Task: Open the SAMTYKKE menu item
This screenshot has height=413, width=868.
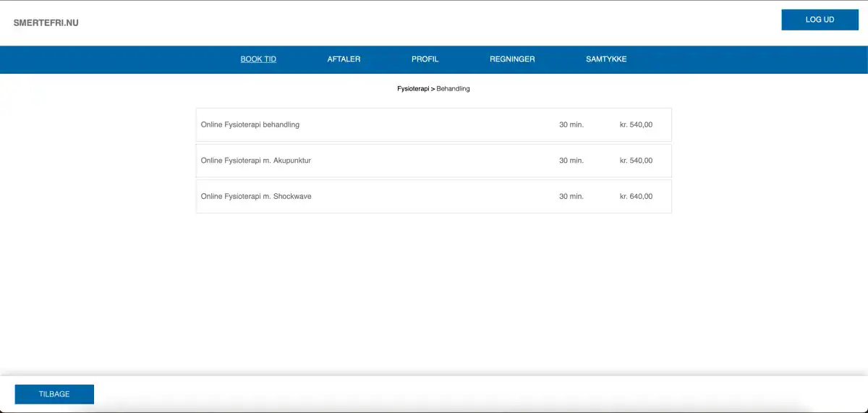Action: click(x=606, y=59)
